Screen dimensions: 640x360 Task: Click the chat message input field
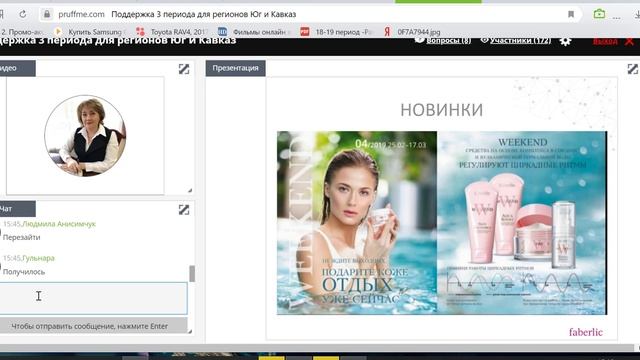[x=93, y=298]
